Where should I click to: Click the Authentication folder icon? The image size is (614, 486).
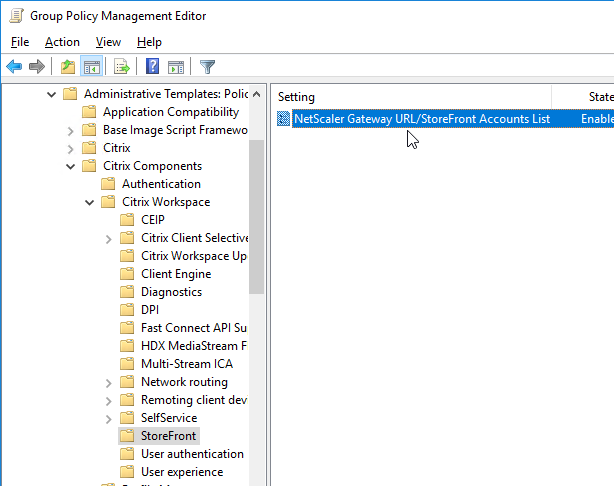click(x=108, y=184)
